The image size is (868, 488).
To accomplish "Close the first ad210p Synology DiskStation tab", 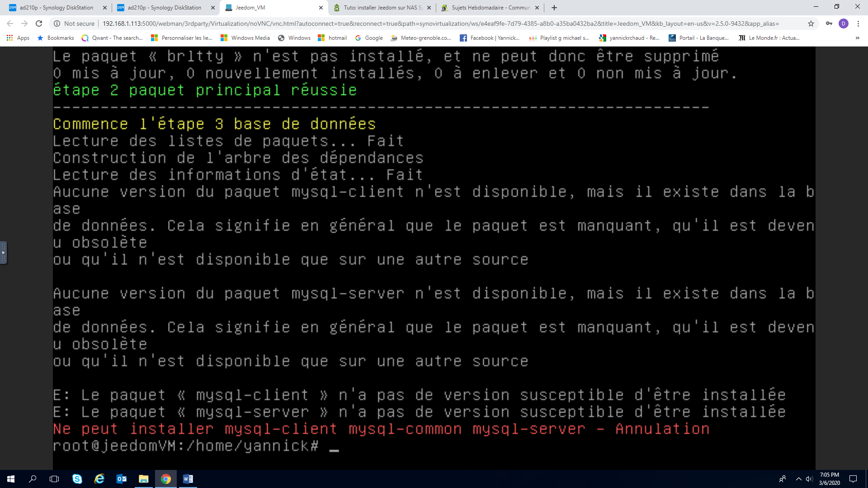I will (105, 8).
